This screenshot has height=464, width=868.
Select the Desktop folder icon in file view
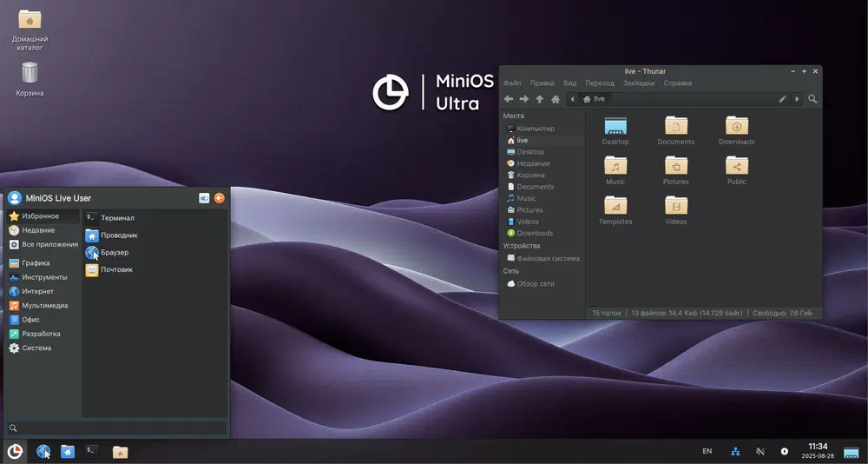615,126
